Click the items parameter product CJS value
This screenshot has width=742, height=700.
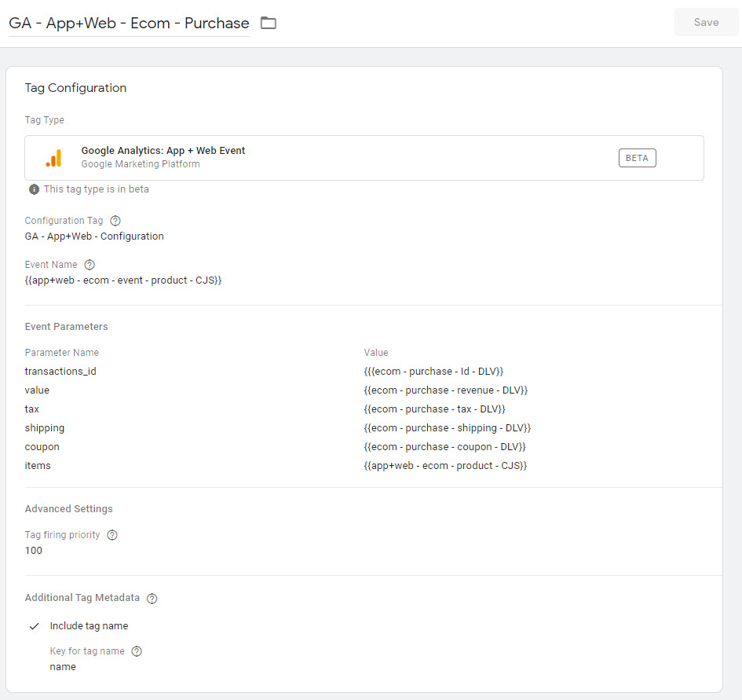click(445, 466)
